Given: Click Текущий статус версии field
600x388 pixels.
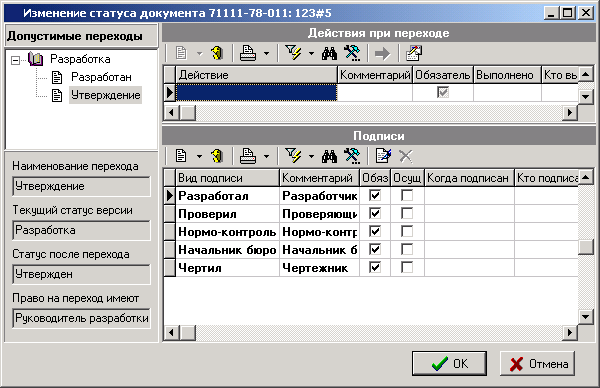Looking at the screenshot, I should pos(82,230).
